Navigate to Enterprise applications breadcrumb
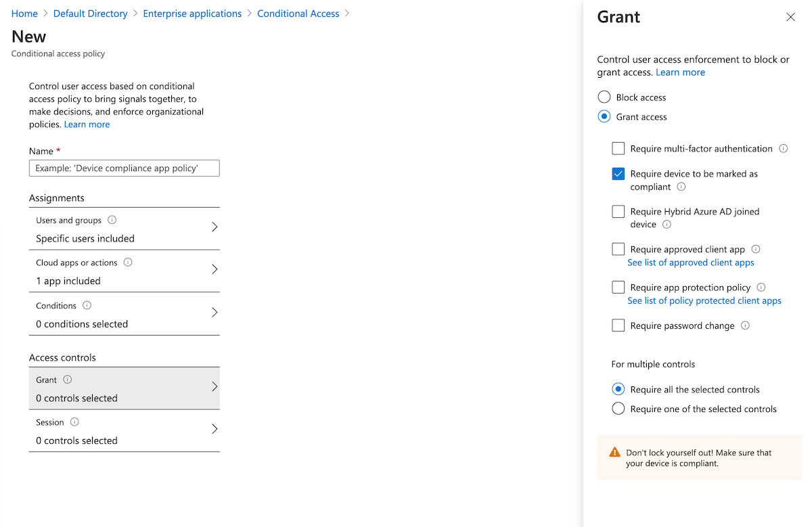 (192, 13)
